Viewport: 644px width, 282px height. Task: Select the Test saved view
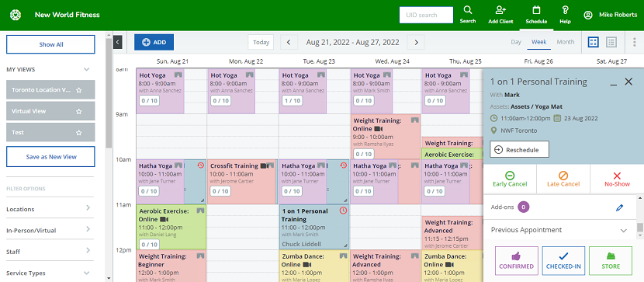50,132
